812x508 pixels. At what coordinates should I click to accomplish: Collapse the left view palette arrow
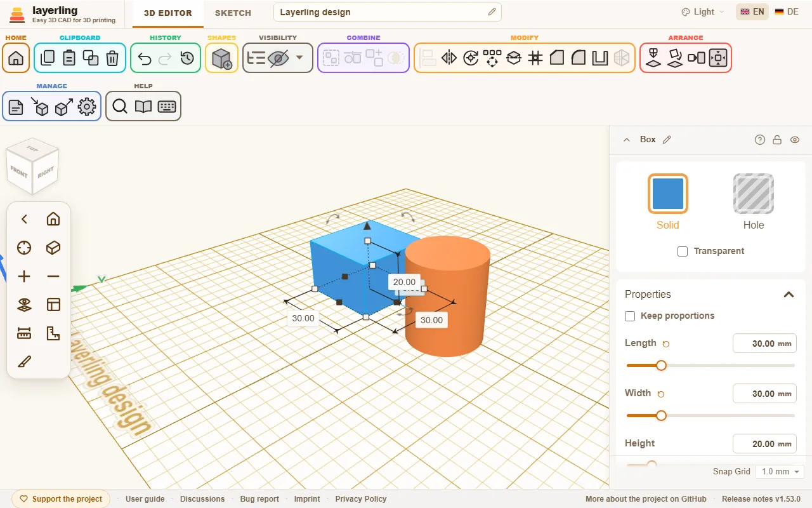tap(24, 219)
